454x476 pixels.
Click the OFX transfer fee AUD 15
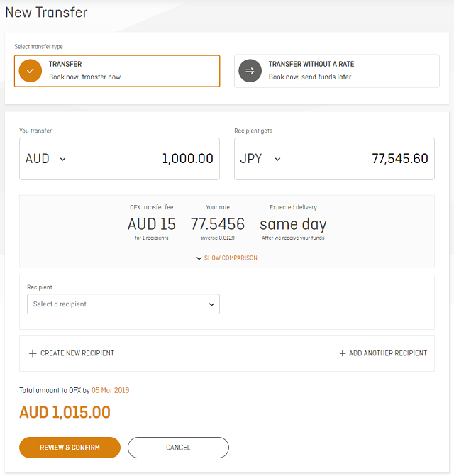click(152, 224)
